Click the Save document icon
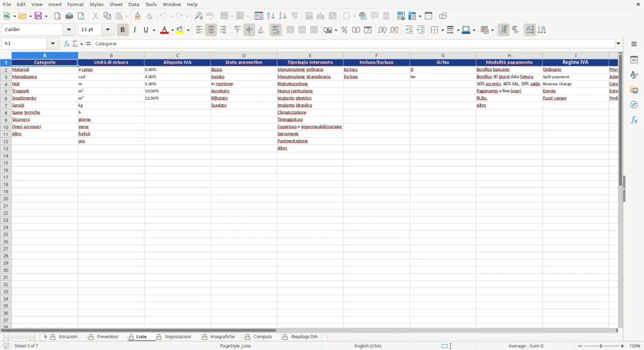The height and width of the screenshot is (350, 644). (38, 16)
